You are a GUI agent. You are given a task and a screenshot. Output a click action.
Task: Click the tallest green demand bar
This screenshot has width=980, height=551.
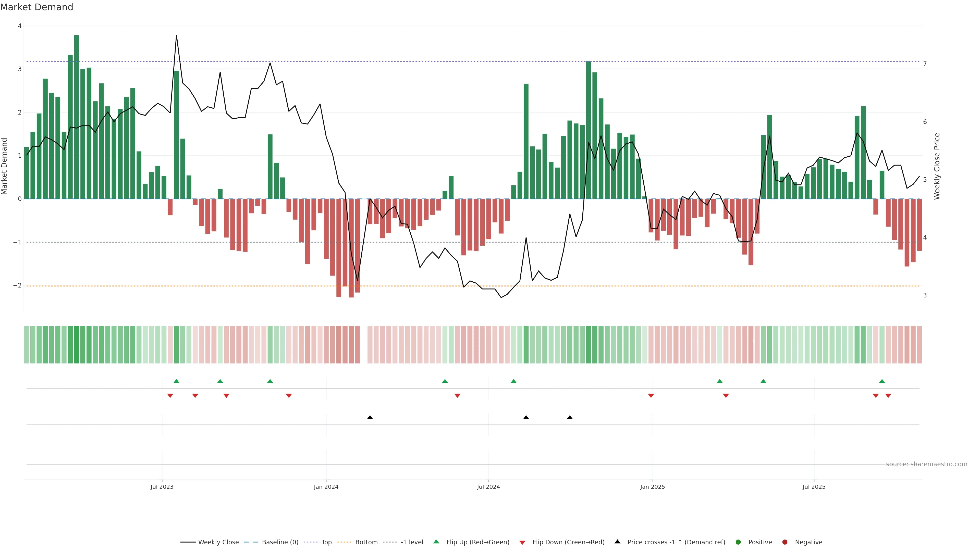click(x=77, y=114)
